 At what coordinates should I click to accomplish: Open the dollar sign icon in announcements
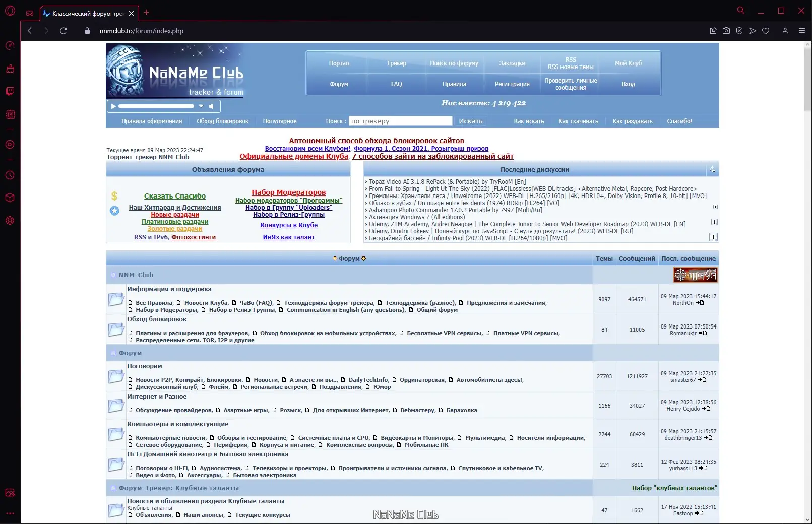114,196
